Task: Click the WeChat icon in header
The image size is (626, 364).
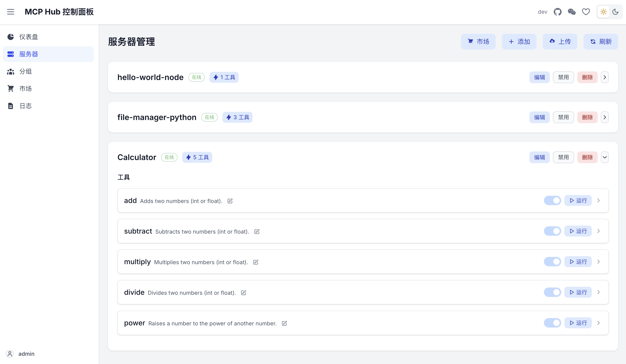Action: coord(572,12)
